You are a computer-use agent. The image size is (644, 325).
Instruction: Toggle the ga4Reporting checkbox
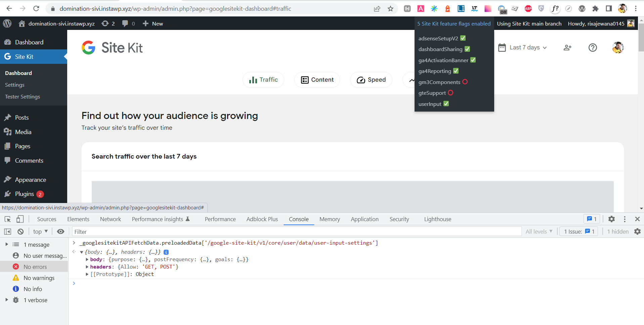(456, 71)
